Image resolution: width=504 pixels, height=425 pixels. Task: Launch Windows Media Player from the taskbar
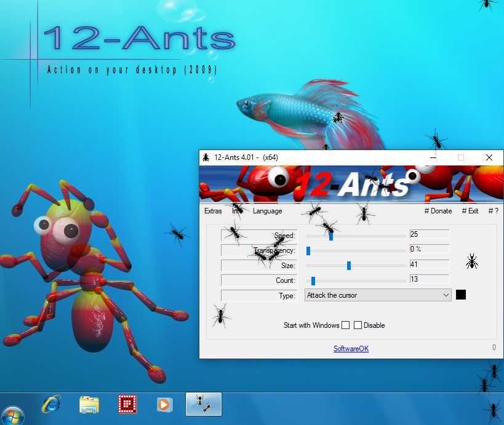(x=164, y=404)
